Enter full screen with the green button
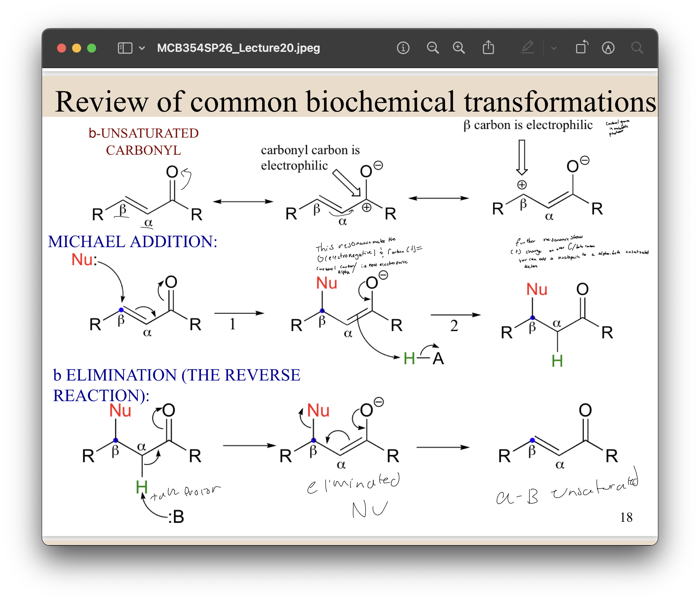The width and height of the screenshot is (700, 601). tap(92, 48)
